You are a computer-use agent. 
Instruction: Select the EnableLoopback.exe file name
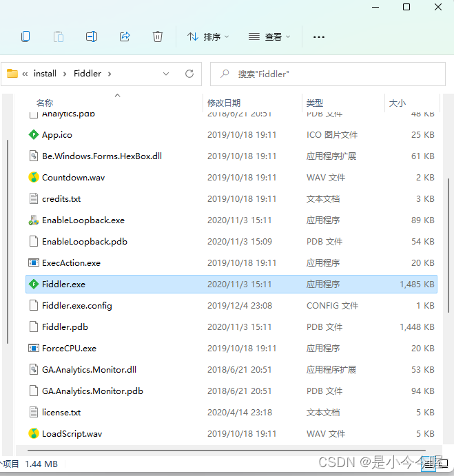point(83,220)
